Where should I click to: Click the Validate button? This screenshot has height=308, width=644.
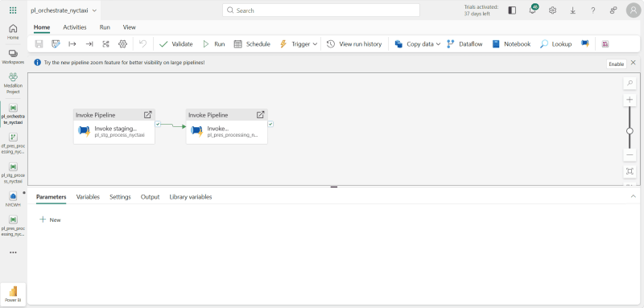[x=175, y=44]
